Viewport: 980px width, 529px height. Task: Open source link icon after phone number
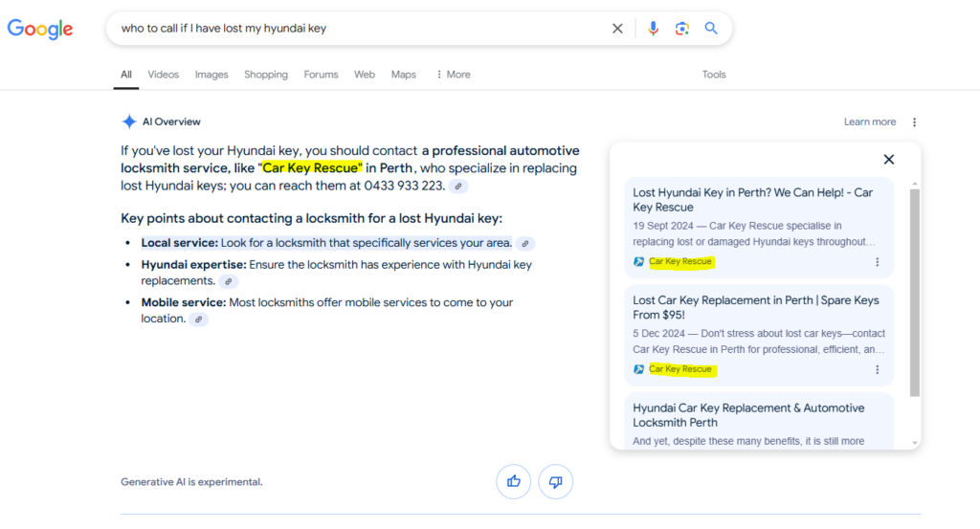coord(458,187)
